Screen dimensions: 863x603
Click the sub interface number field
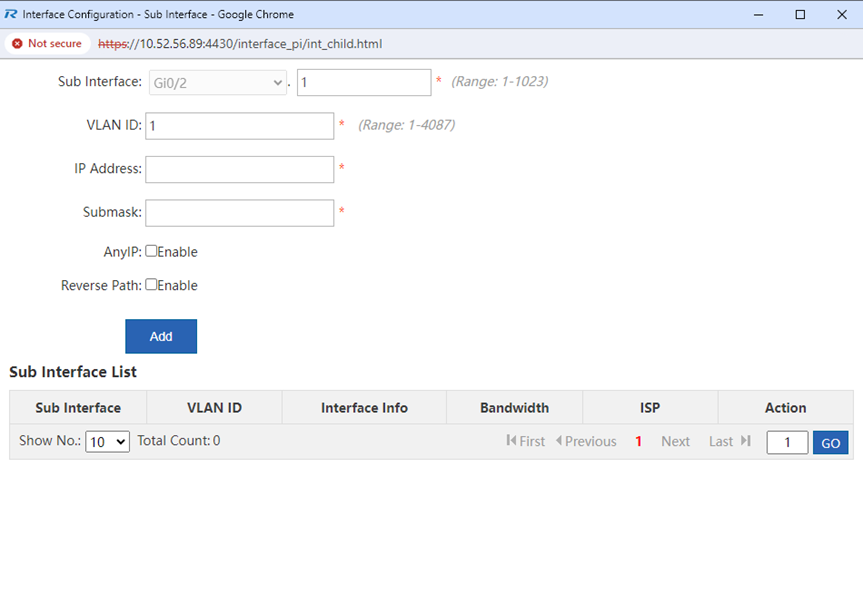click(x=364, y=82)
